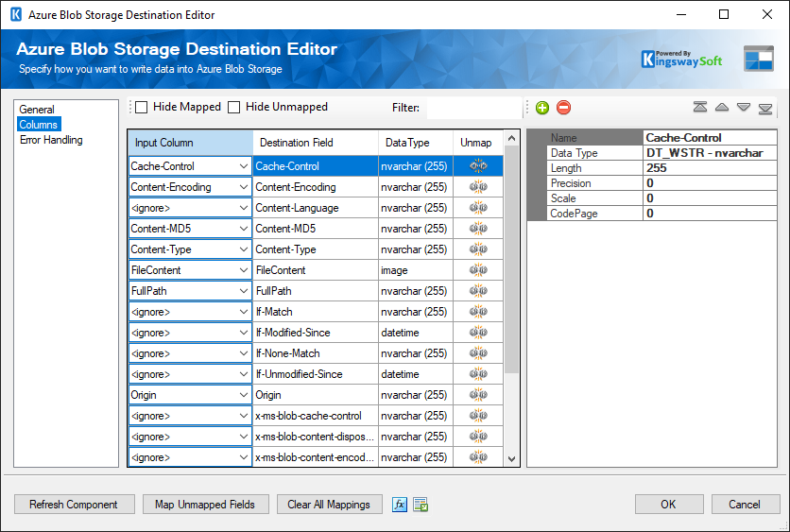Click the DataType column header
790x532 pixels.
416,143
